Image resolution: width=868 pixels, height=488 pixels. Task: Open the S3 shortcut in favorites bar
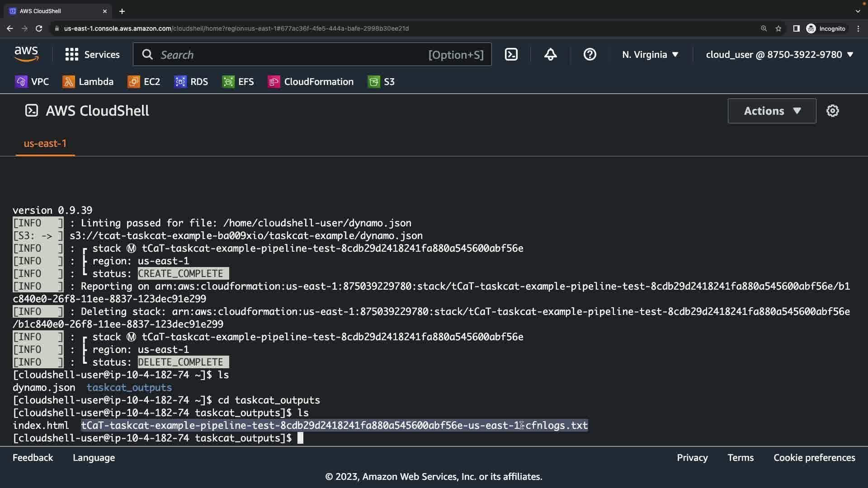[381, 82]
